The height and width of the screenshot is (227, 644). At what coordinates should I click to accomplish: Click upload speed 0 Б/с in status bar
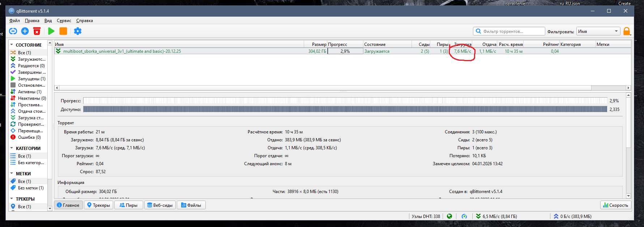pos(573,216)
